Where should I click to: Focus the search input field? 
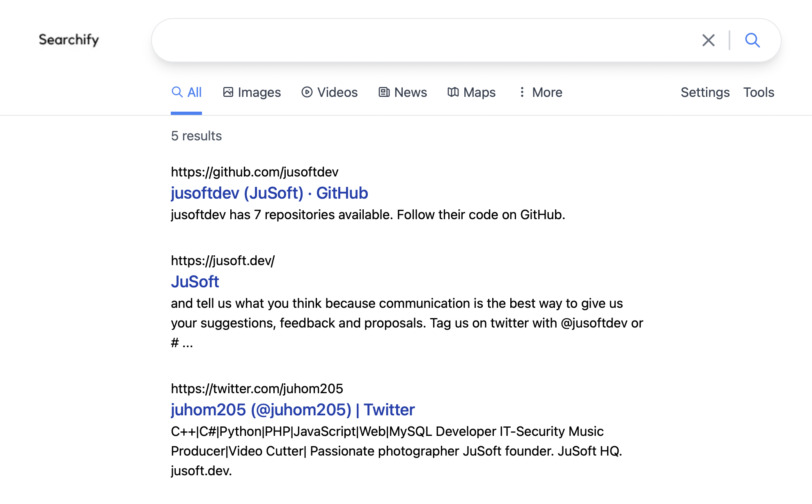[423, 40]
